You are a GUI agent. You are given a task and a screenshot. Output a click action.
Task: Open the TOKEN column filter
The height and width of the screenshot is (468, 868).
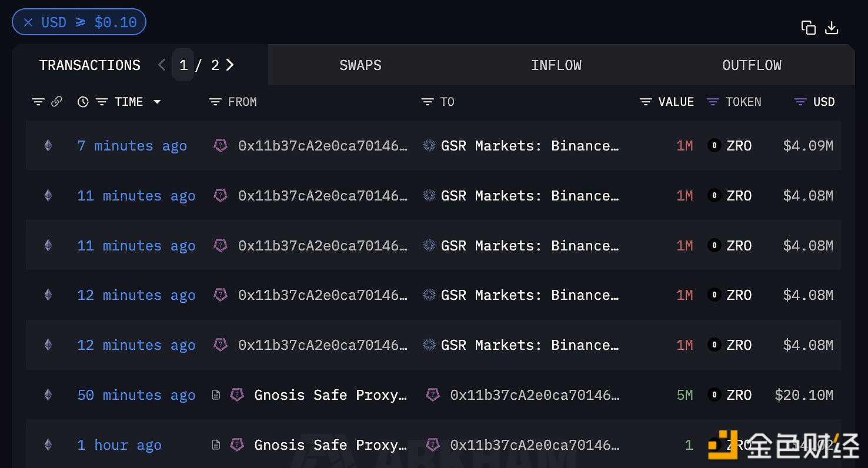tap(713, 102)
